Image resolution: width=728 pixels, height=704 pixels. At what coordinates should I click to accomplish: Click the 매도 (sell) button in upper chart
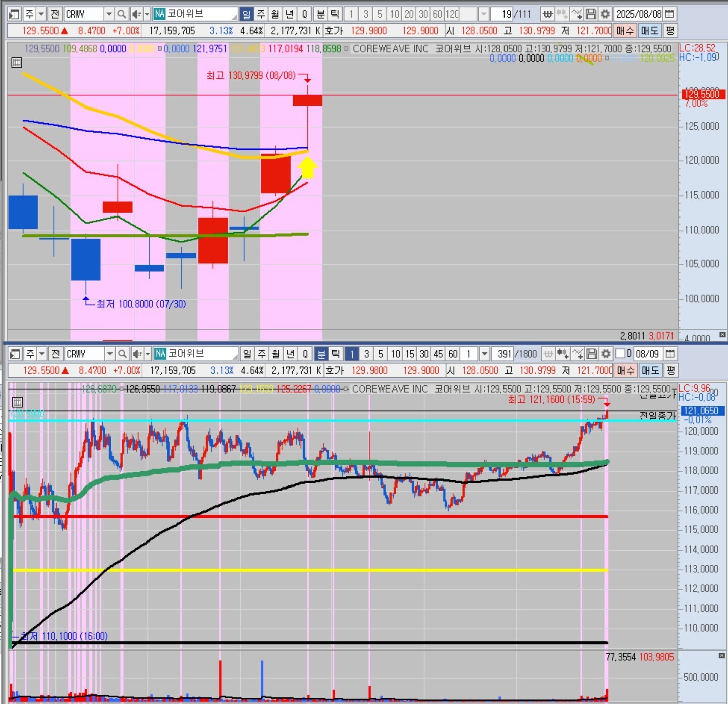pyautogui.click(x=650, y=31)
